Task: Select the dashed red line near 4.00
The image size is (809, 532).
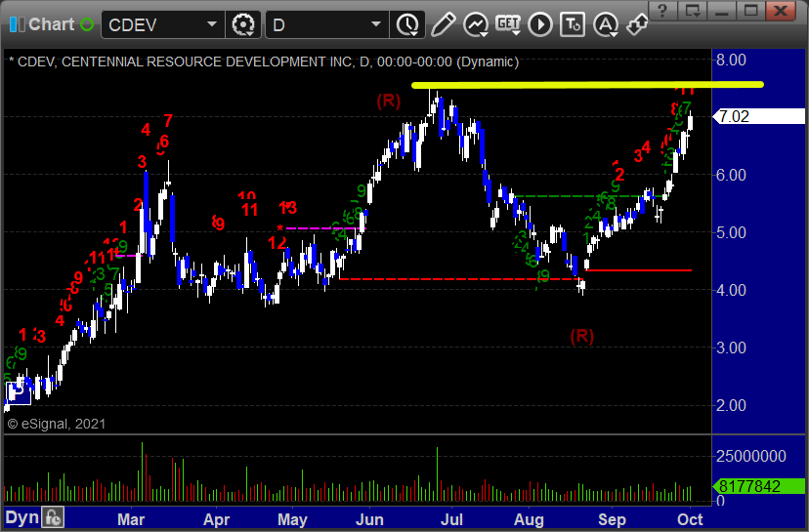Action: click(459, 279)
